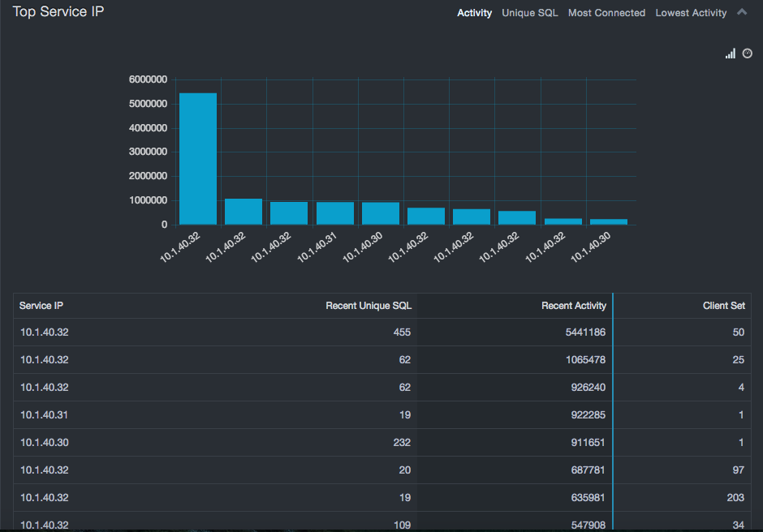763x532 pixels.
Task: Show the Lowest Activity view
Action: (x=691, y=13)
